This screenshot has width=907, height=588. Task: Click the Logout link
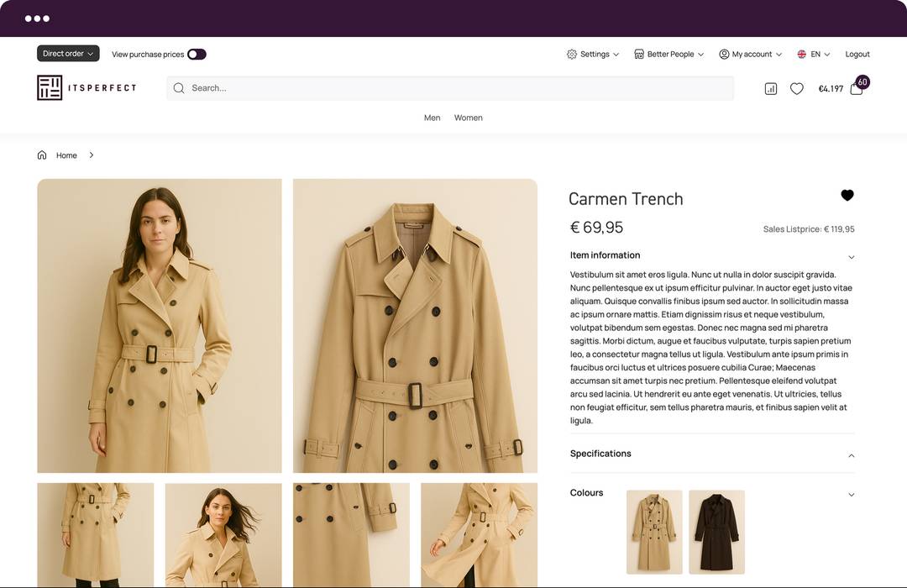(x=857, y=54)
